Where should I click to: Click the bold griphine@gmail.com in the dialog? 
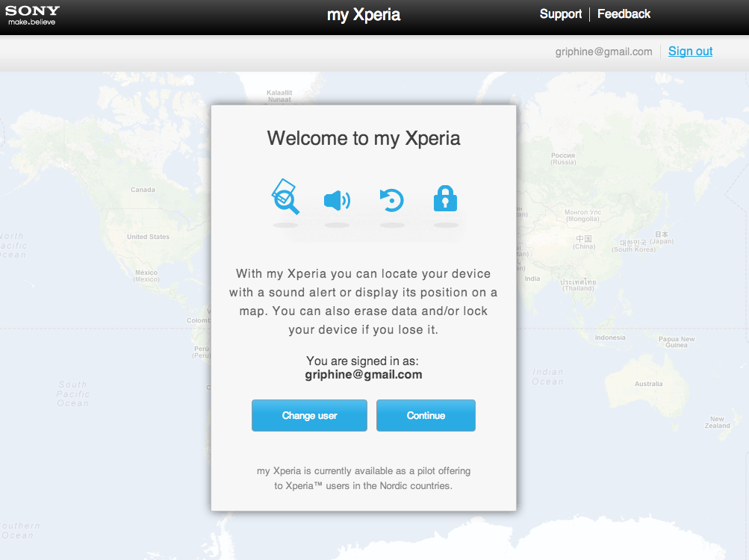click(x=364, y=374)
